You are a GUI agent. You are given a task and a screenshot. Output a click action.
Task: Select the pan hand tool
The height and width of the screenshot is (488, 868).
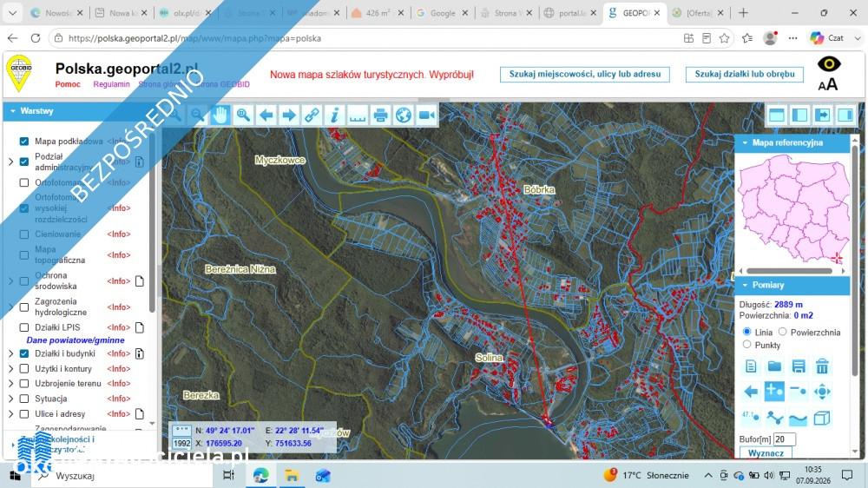220,115
